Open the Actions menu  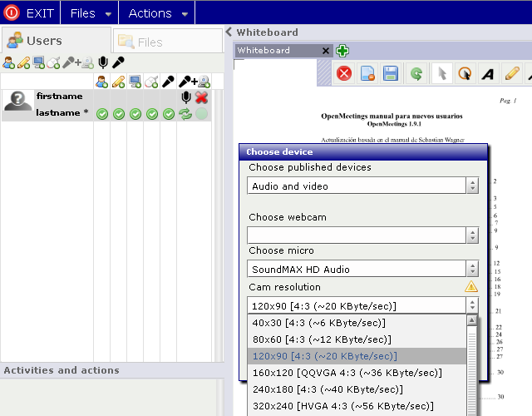pos(158,13)
